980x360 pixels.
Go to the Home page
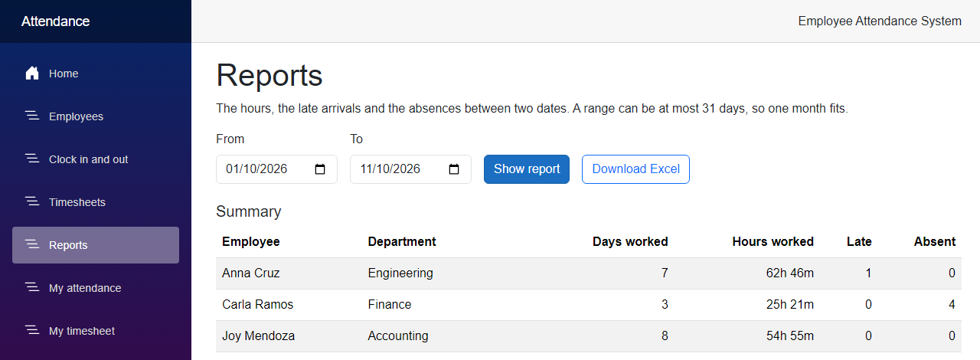tap(96, 74)
